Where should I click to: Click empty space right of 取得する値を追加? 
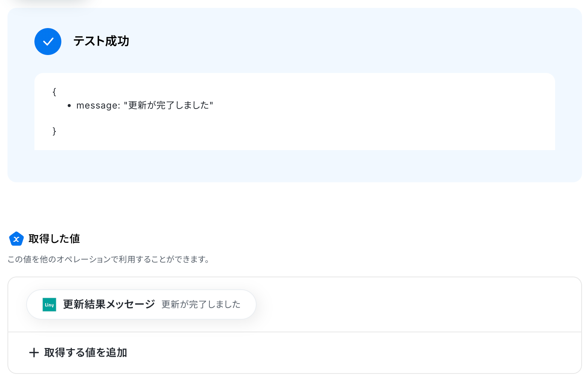[x=337, y=353]
